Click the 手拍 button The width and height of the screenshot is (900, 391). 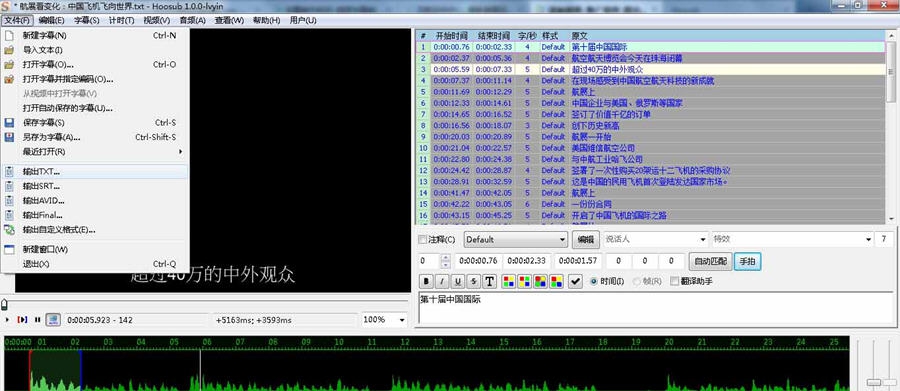tap(747, 262)
